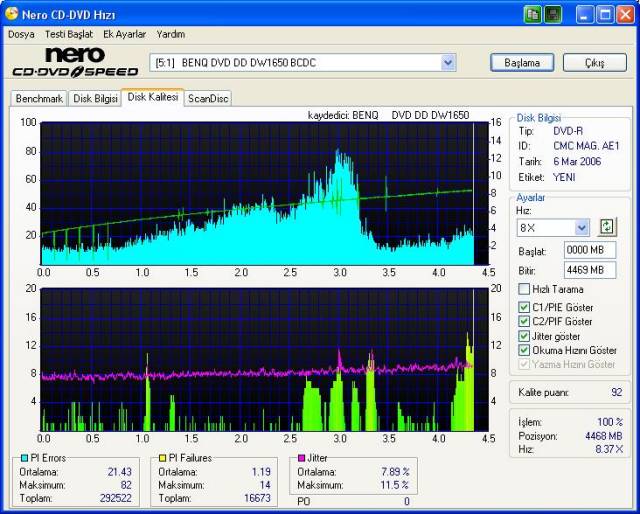Click the Başlama button
The height and width of the screenshot is (514, 640).
(522, 63)
